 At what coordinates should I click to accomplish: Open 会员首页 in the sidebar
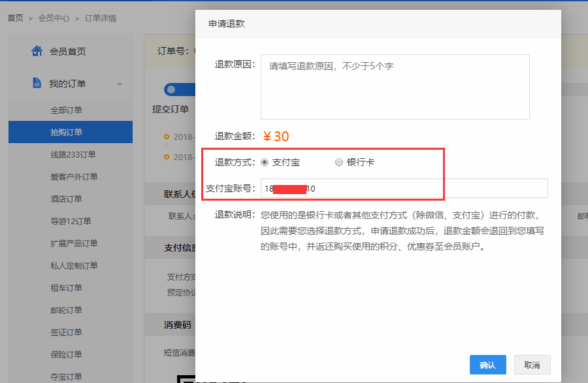click(x=67, y=52)
